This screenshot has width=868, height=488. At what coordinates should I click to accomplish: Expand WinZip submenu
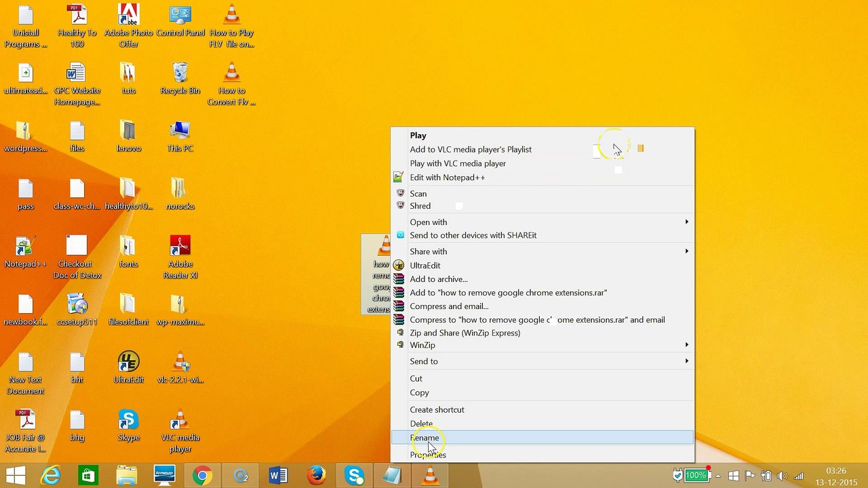click(542, 345)
